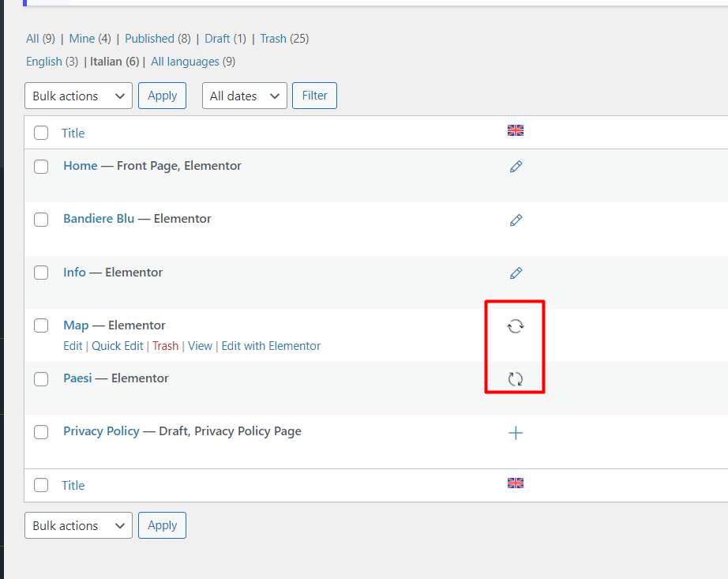Edit English translation of Home page

516,166
